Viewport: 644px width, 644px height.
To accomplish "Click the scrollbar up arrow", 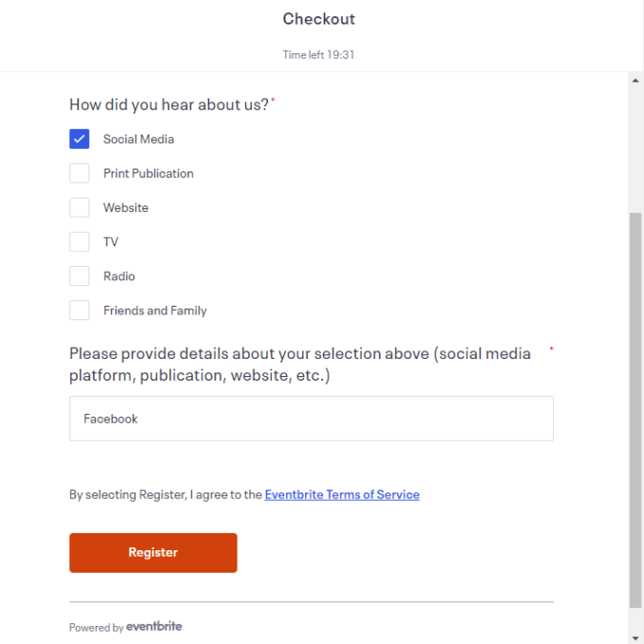I will 635,80.
